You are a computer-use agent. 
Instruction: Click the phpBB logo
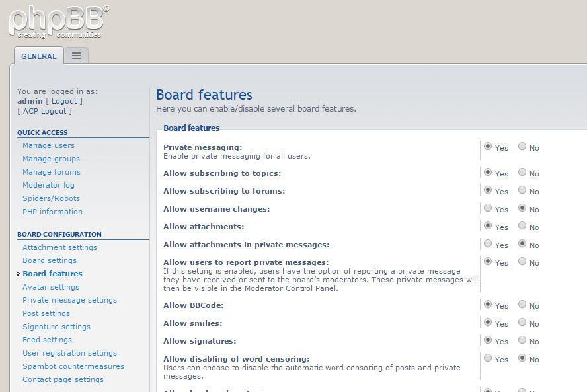click(x=59, y=22)
